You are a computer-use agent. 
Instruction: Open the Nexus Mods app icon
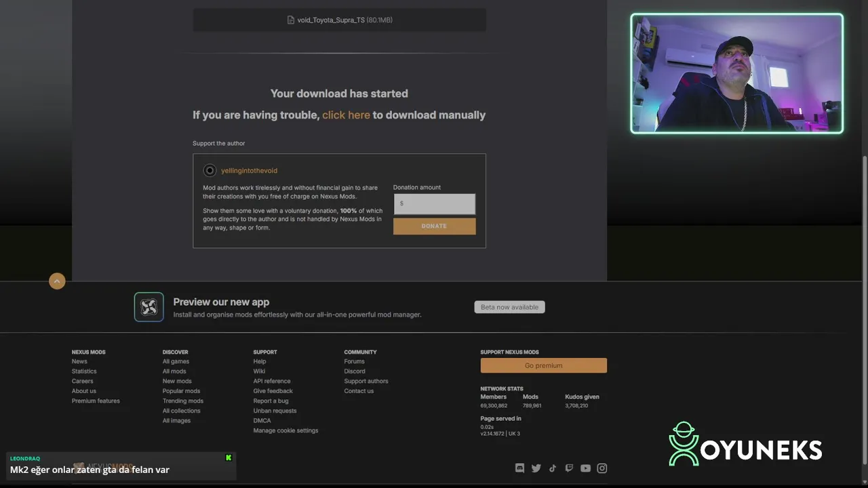[x=149, y=307]
